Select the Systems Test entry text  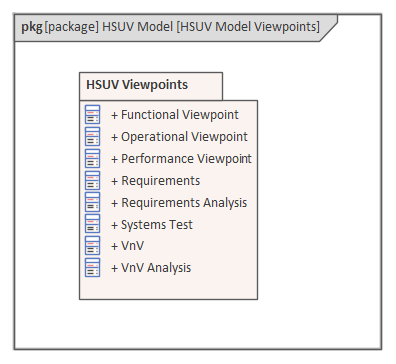tap(152, 225)
